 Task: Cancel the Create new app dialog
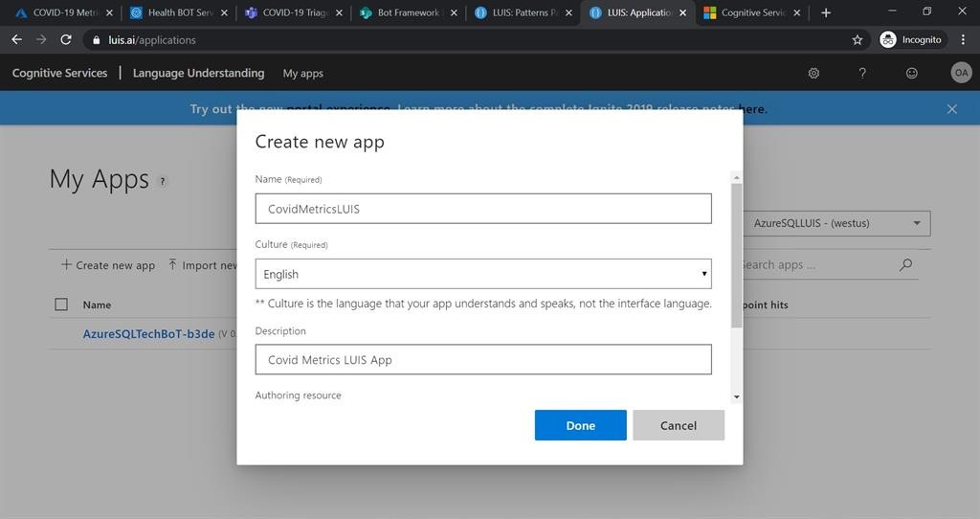point(678,425)
